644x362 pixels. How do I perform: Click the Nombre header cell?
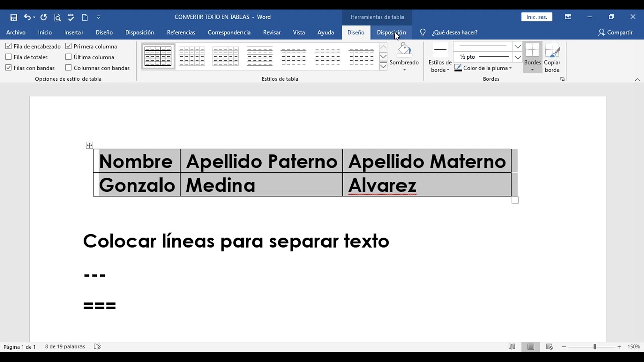click(x=136, y=161)
